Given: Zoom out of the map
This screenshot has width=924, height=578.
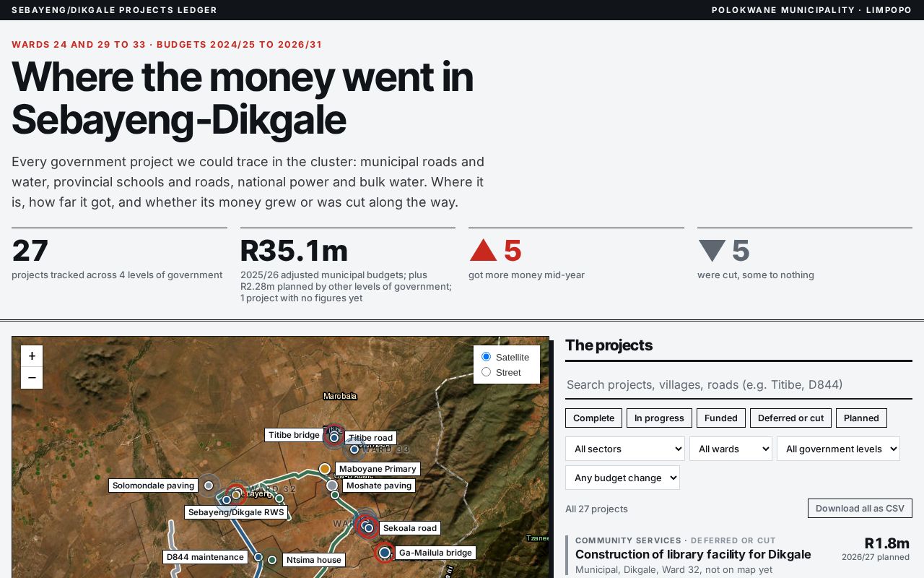Looking at the screenshot, I should click(32, 378).
